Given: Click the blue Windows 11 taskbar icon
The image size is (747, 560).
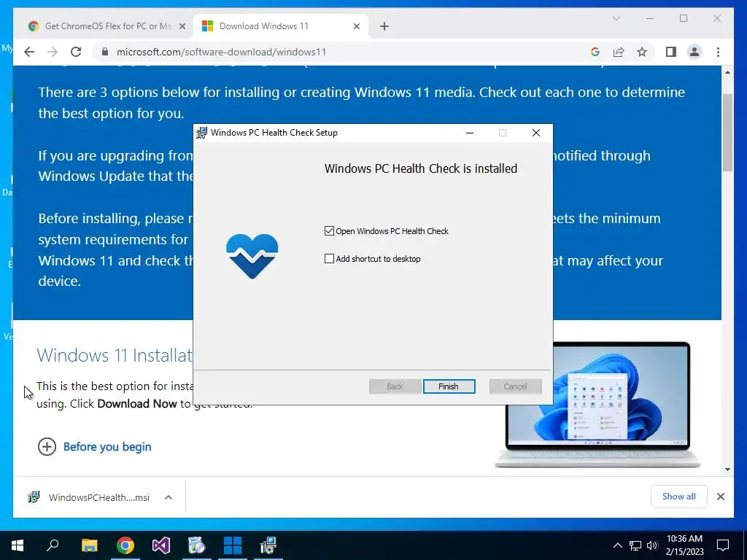Looking at the screenshot, I should [x=233, y=545].
